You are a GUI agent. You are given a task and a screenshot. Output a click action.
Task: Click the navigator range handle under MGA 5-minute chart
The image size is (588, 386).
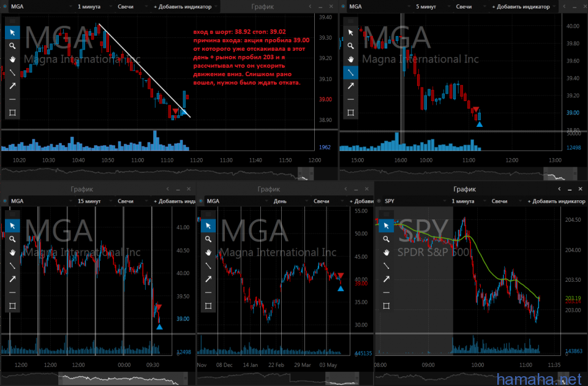tap(560, 173)
